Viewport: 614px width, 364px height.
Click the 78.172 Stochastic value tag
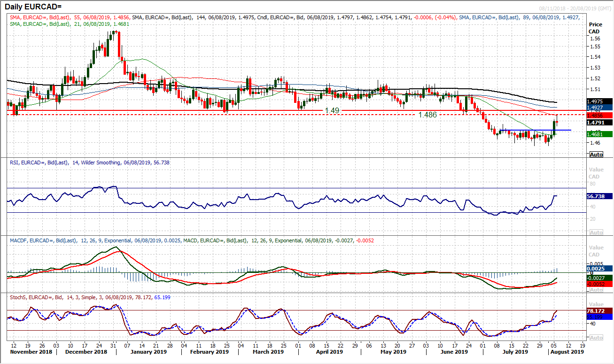599,310
